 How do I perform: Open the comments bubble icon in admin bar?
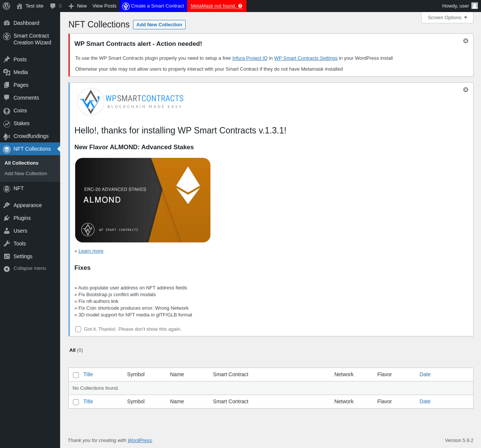[53, 6]
